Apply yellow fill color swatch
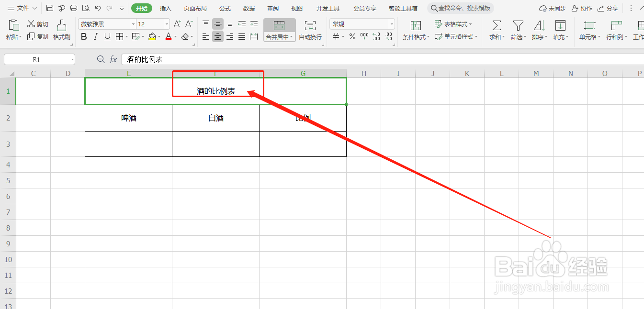Viewport: 644px width, 309px height. 152,36
